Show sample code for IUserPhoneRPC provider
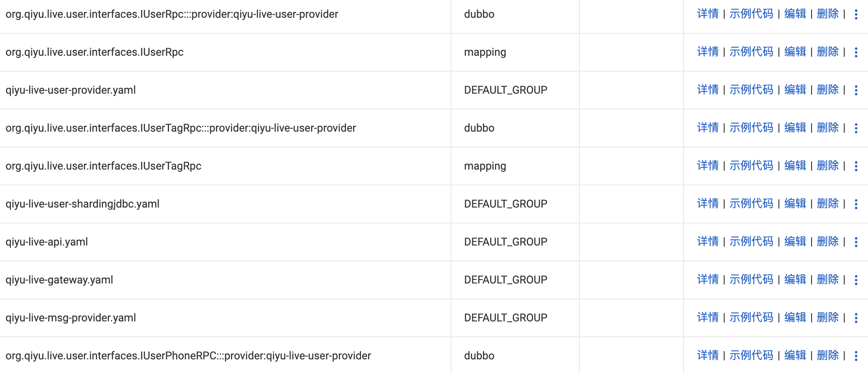Image resolution: width=868 pixels, height=374 pixels. coord(751,355)
